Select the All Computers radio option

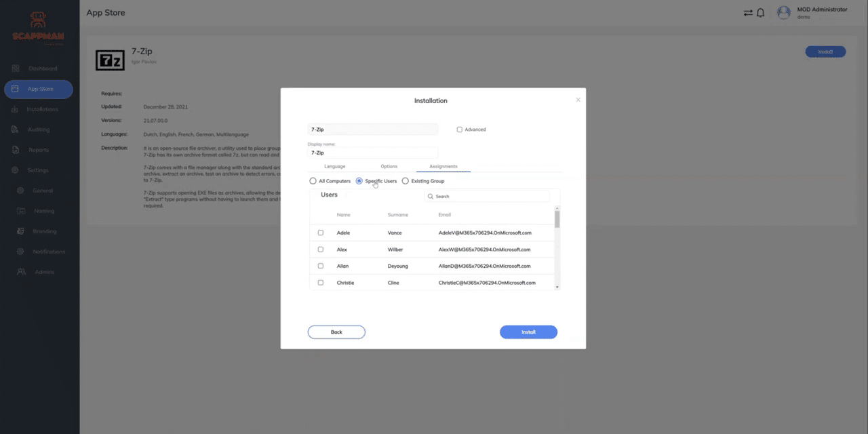point(313,181)
